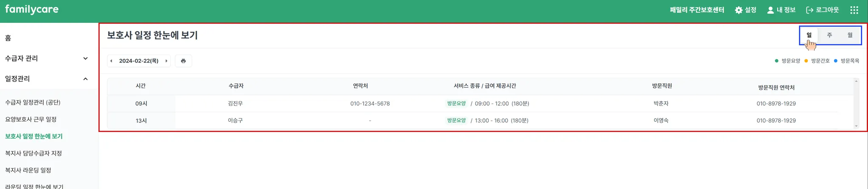Screen dimensions: 868x189
Task: Click the familycare logo
Action: click(32, 9)
